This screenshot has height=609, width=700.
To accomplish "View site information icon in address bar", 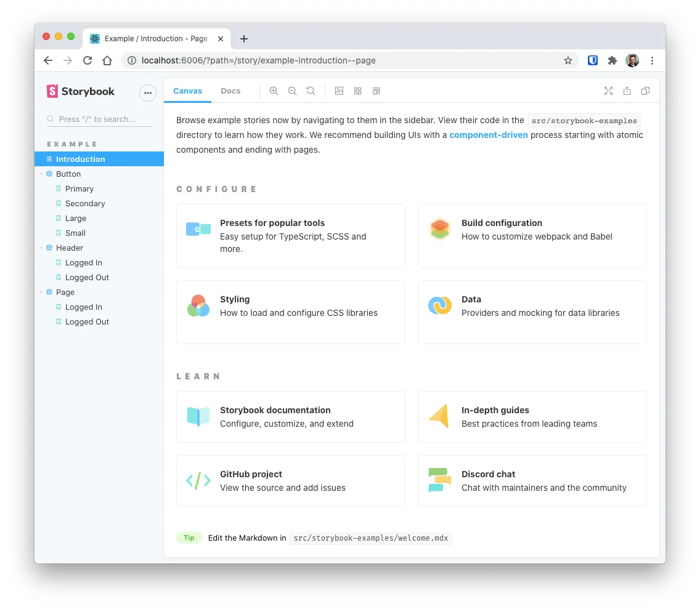I will pyautogui.click(x=132, y=61).
